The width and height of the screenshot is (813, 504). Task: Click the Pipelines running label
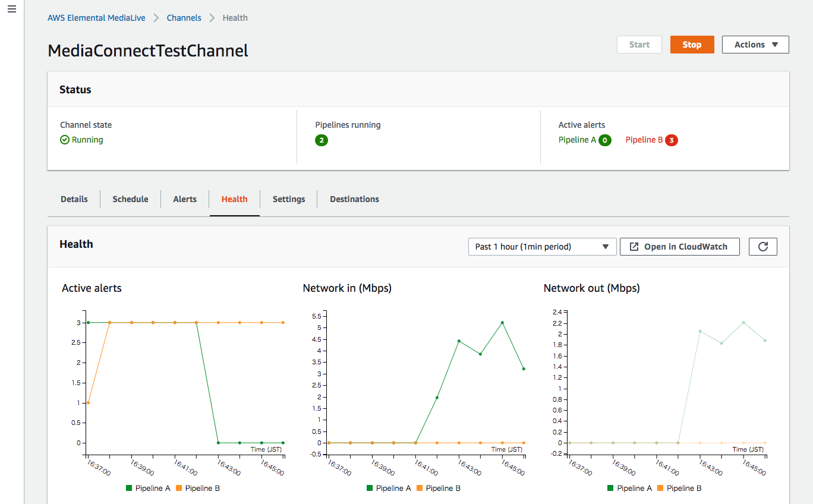[348, 125]
